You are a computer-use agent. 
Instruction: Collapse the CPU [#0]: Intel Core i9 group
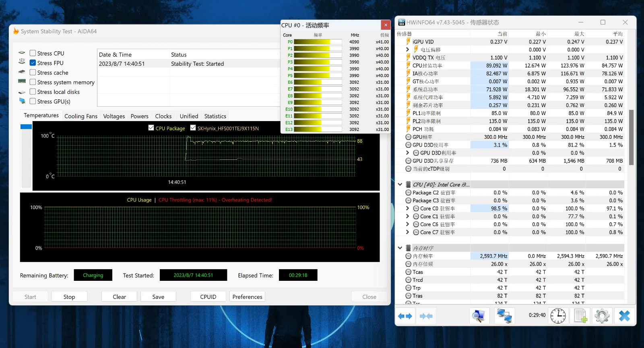[x=400, y=185]
